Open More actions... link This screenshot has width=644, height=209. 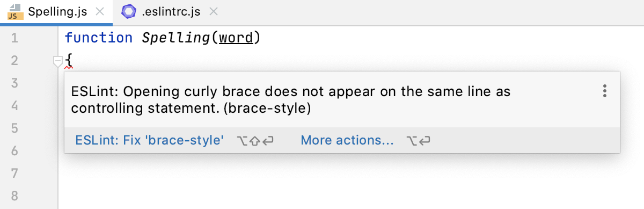[347, 141]
